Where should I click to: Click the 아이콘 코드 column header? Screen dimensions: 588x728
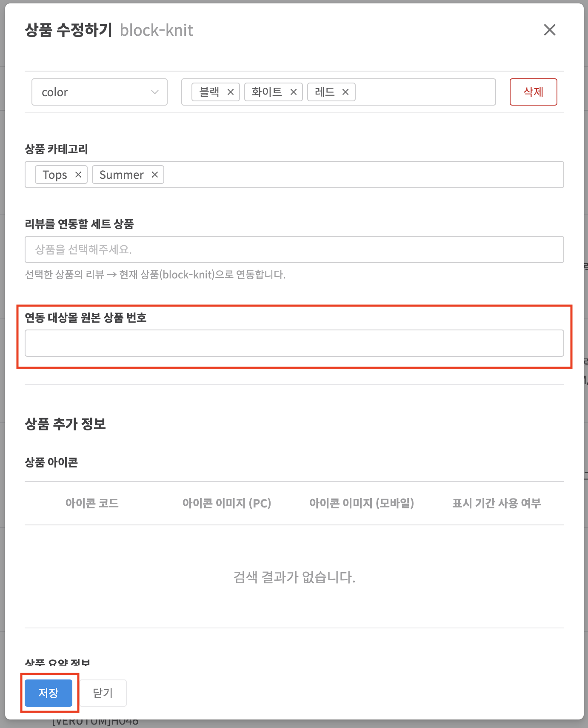pyautogui.click(x=92, y=503)
